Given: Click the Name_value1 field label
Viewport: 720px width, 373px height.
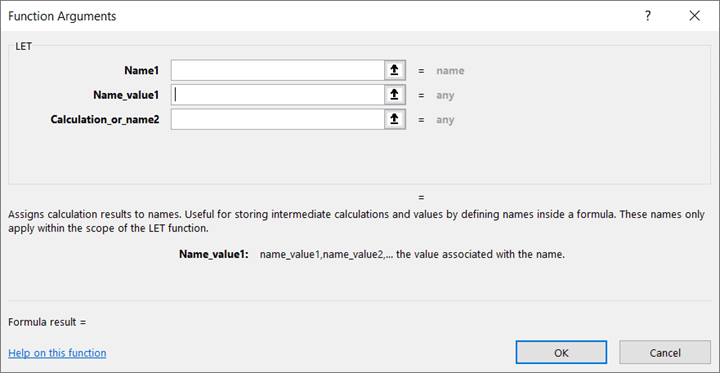Looking at the screenshot, I should [x=126, y=95].
